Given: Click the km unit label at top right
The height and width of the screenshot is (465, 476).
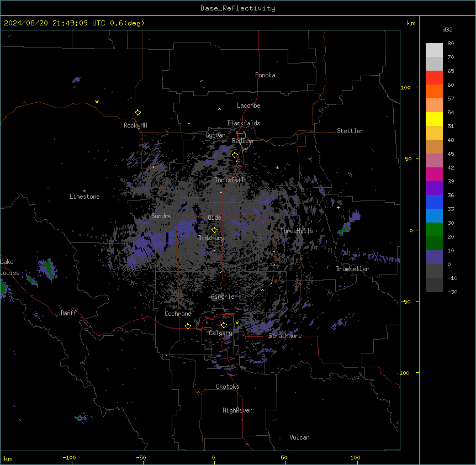Looking at the screenshot, I should tap(411, 23).
